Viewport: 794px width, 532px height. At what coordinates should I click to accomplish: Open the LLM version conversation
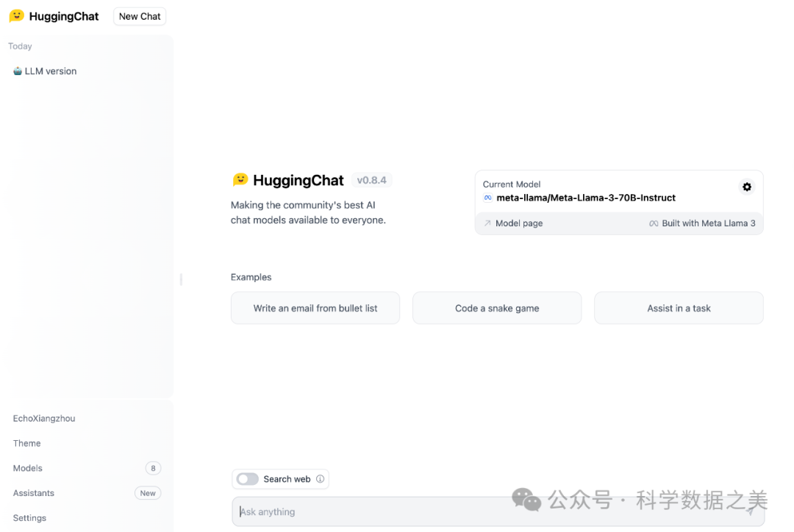pyautogui.click(x=51, y=71)
